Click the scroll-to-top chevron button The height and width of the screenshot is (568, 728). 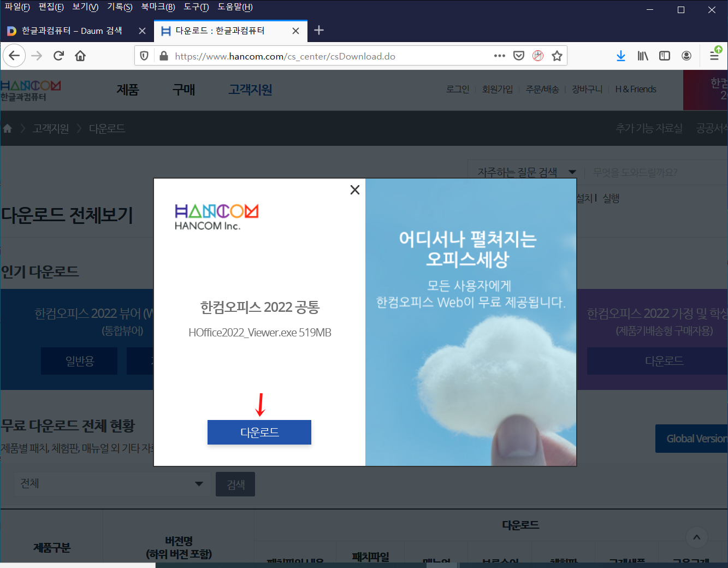tap(697, 537)
